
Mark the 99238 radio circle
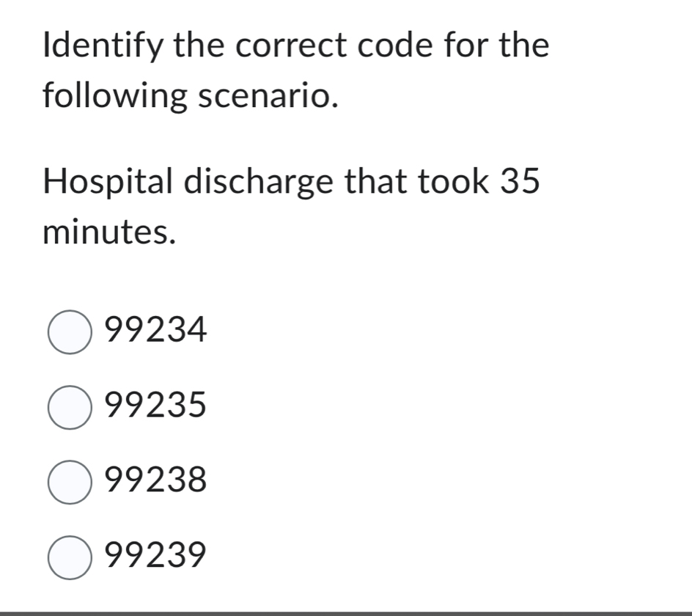[70, 481]
